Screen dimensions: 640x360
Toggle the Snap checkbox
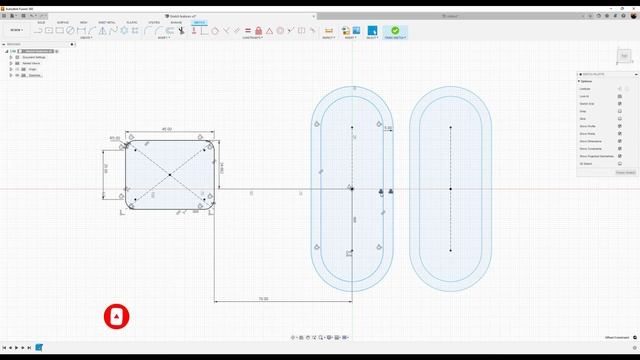coord(620,111)
